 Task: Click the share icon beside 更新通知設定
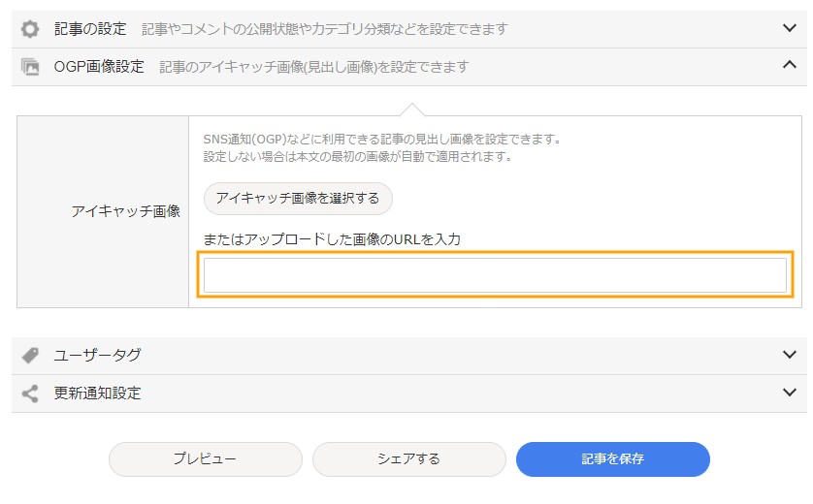pyautogui.click(x=30, y=394)
